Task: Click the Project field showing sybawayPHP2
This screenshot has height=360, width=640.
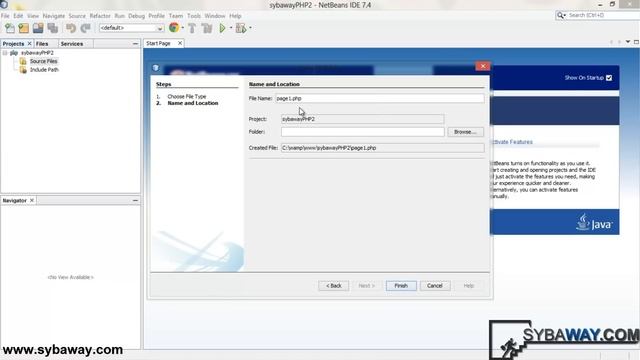Action: point(362,119)
